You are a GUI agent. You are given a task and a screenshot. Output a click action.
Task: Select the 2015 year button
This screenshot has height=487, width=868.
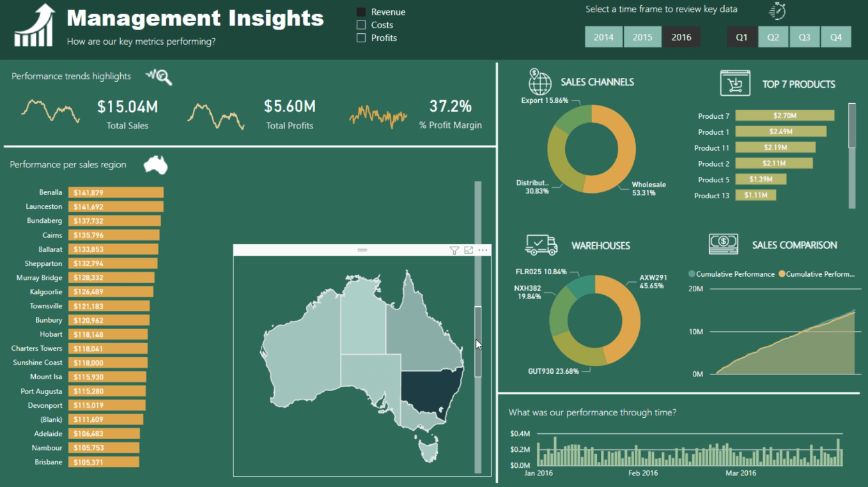(642, 37)
